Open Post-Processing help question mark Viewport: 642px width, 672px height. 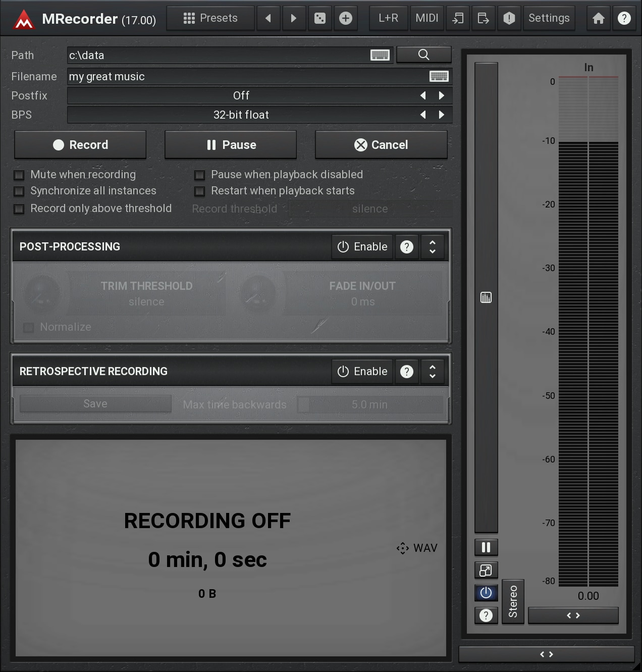(407, 247)
